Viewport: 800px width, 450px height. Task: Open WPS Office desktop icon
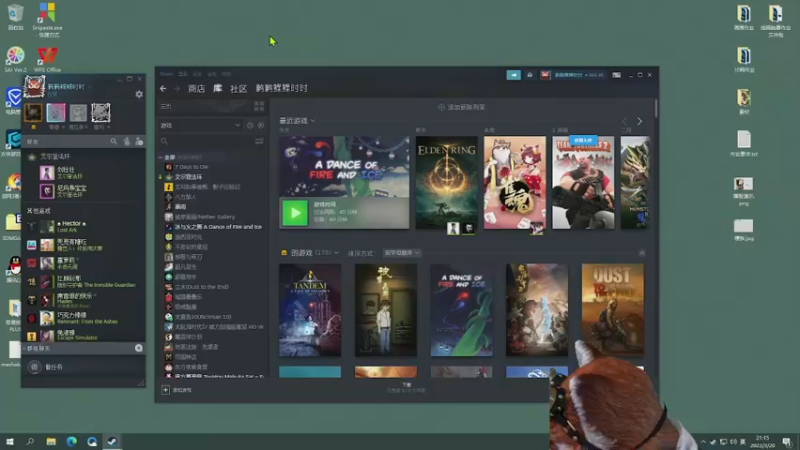tap(47, 60)
